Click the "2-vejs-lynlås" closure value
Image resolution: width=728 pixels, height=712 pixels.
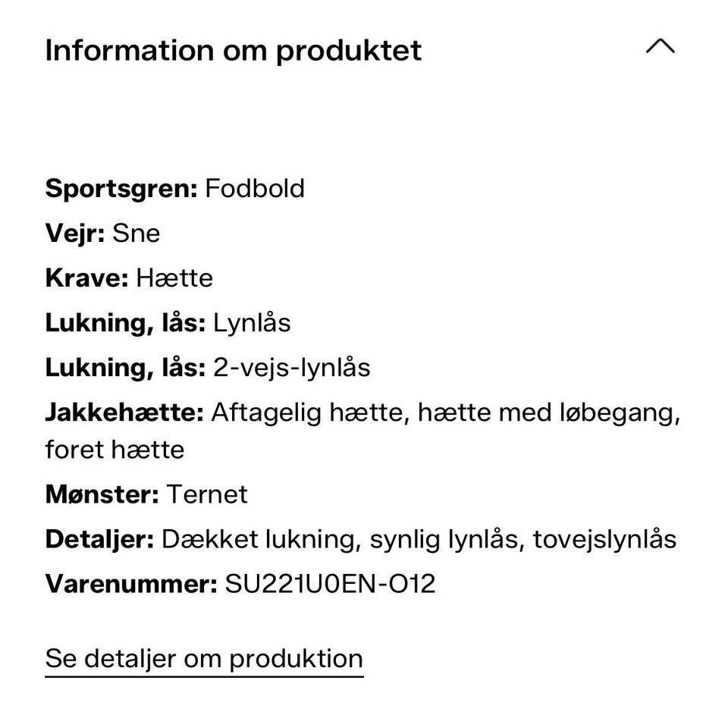click(x=292, y=368)
